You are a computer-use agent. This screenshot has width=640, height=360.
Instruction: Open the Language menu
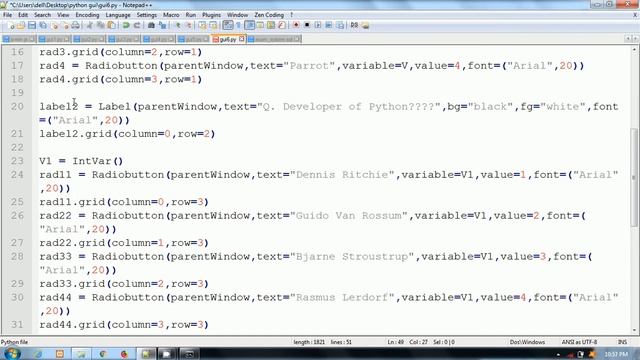coord(118,15)
